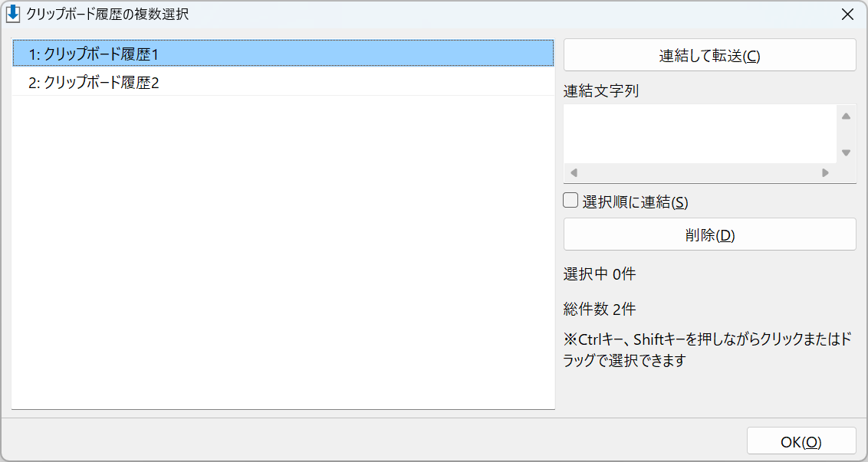The width and height of the screenshot is (868, 462).
Task: Confirm with the OK(O) button
Action: tap(801, 441)
